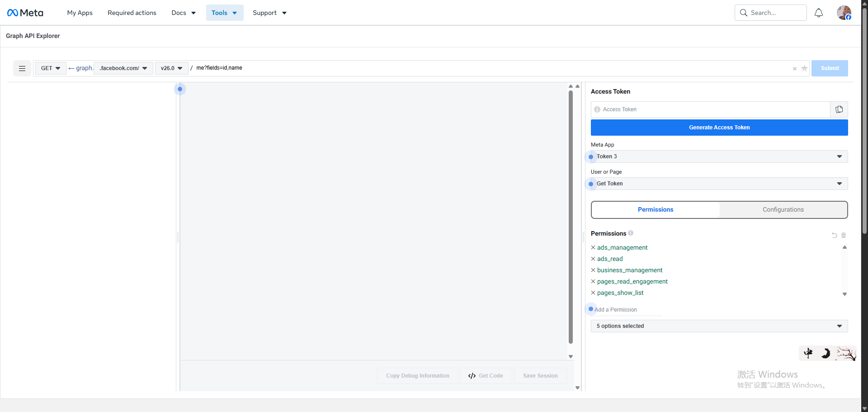Remove the ads_management permission
This screenshot has height=412, width=868.
tap(593, 247)
